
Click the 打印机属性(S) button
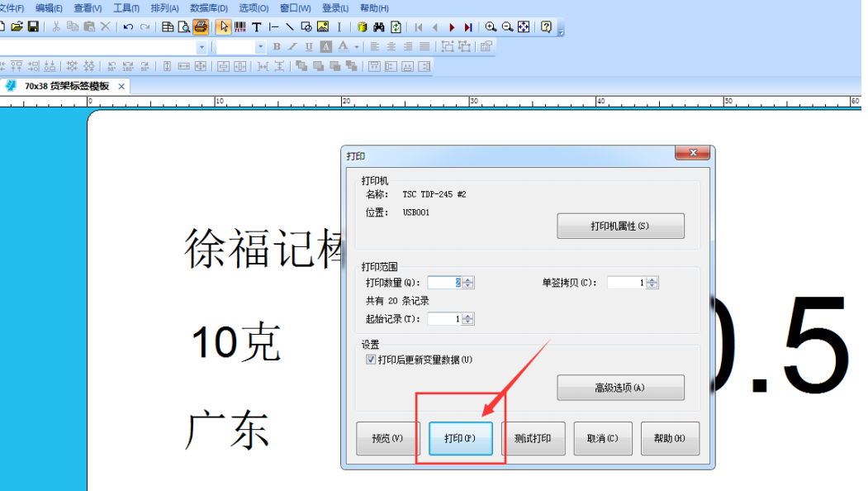coord(620,226)
